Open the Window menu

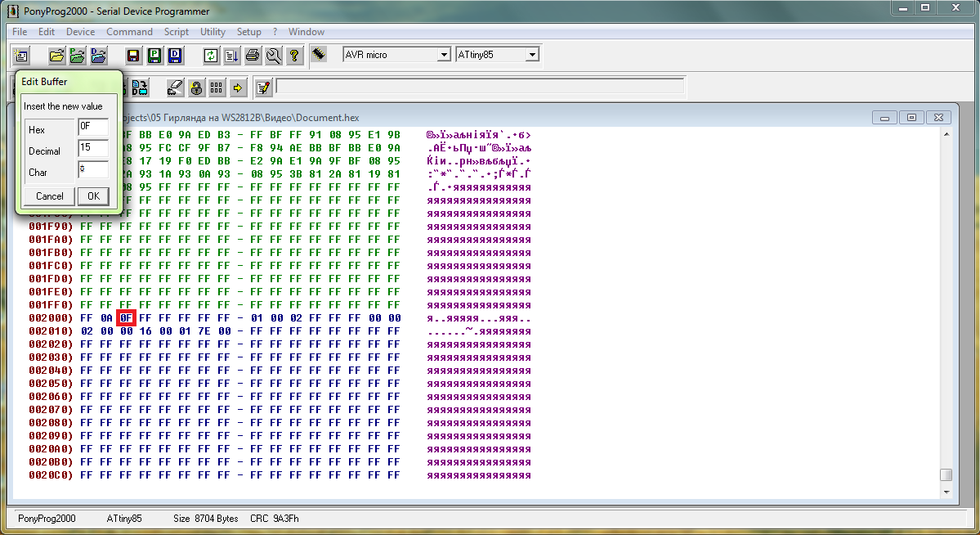click(307, 32)
